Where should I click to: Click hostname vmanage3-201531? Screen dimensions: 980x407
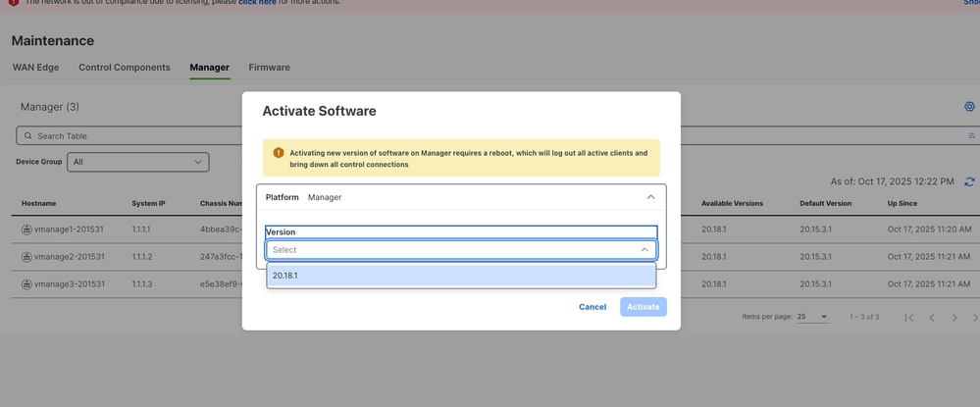point(70,284)
